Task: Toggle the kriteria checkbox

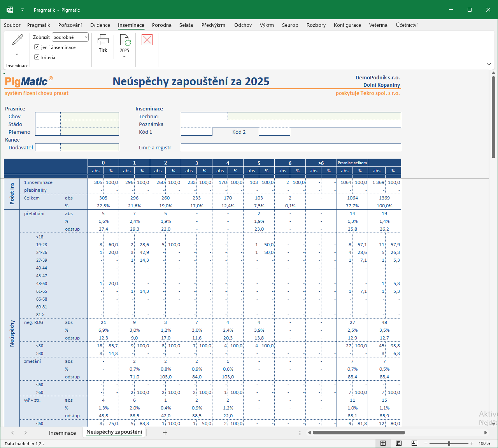Action: click(x=37, y=57)
